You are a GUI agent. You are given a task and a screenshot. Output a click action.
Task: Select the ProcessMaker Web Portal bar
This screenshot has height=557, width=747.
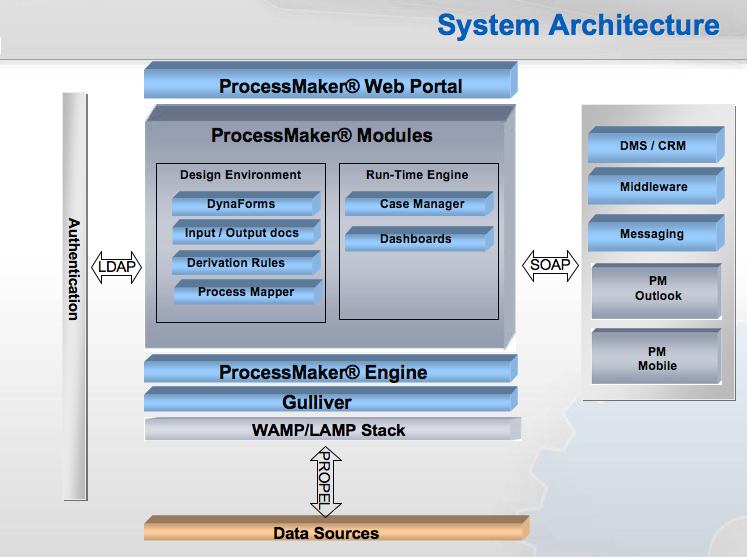331,85
